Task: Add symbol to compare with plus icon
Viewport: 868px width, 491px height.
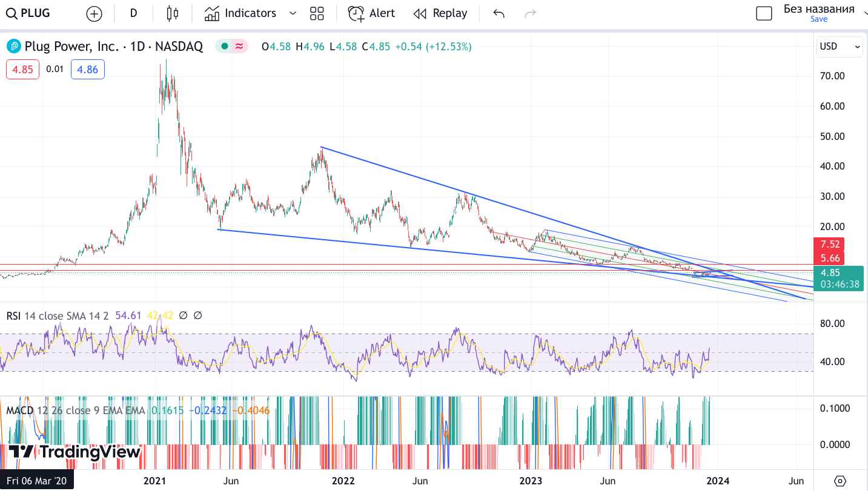Action: point(94,13)
